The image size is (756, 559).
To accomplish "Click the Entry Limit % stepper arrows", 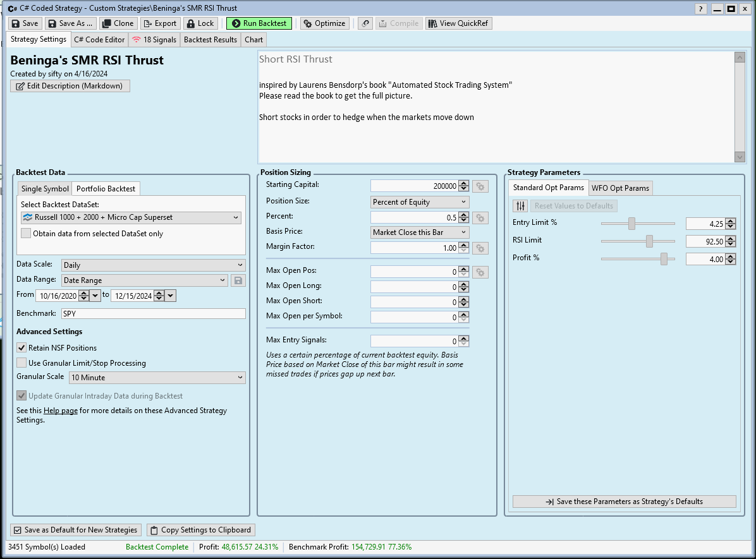I will pos(731,224).
